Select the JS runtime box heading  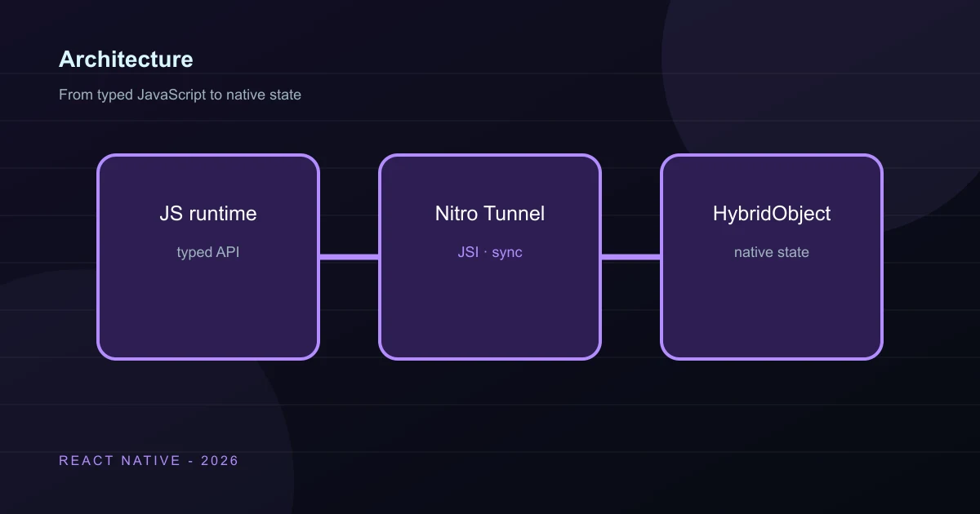click(x=208, y=214)
